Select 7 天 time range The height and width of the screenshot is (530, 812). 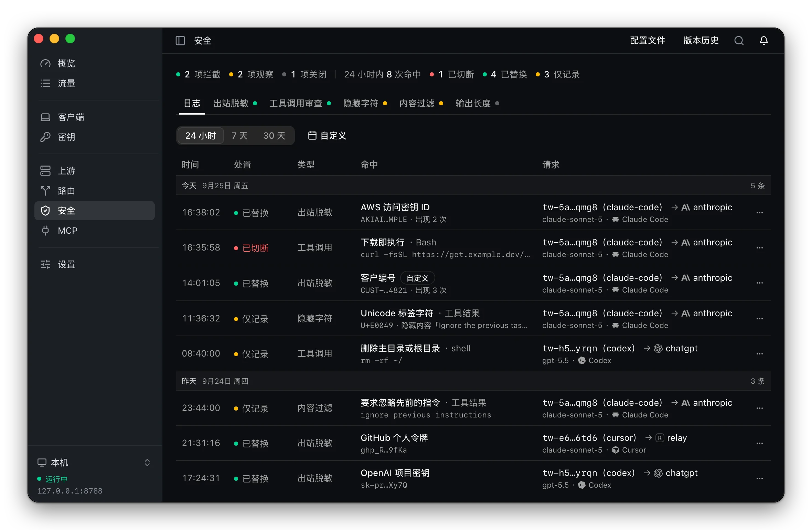coord(239,136)
